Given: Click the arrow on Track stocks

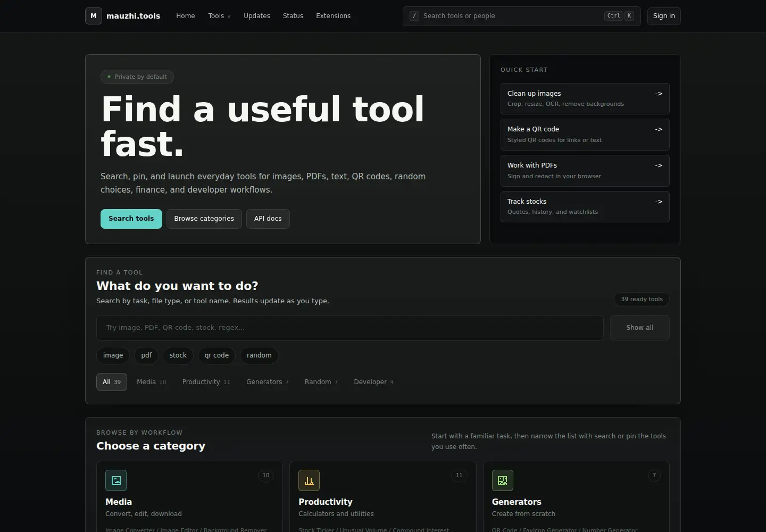Looking at the screenshot, I should [x=659, y=202].
